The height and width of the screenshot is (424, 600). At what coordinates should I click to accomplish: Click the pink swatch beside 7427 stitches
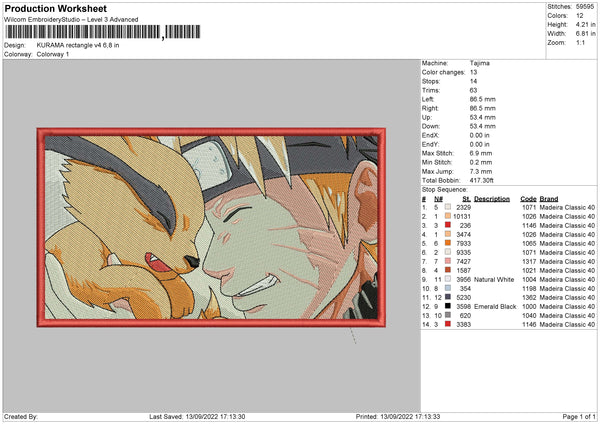tap(448, 261)
